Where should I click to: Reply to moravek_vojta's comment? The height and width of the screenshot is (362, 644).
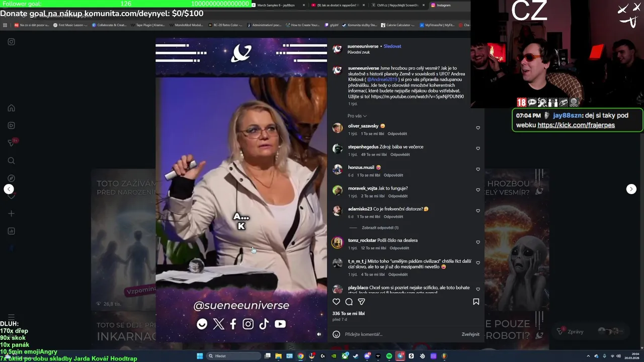(x=397, y=196)
